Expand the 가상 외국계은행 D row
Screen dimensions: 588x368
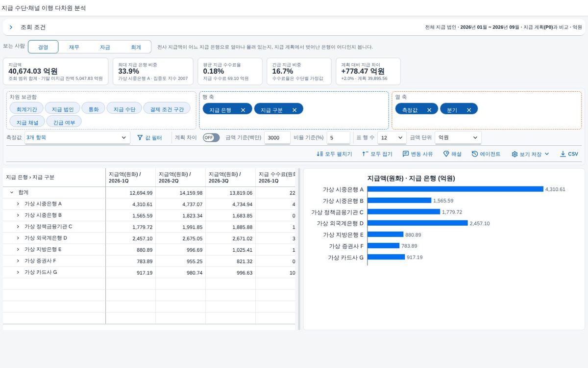click(x=18, y=238)
